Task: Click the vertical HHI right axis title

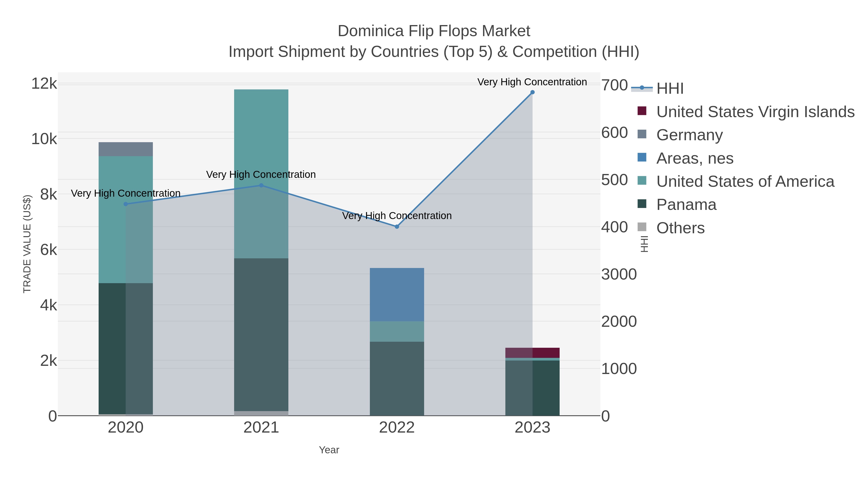Action: (644, 244)
